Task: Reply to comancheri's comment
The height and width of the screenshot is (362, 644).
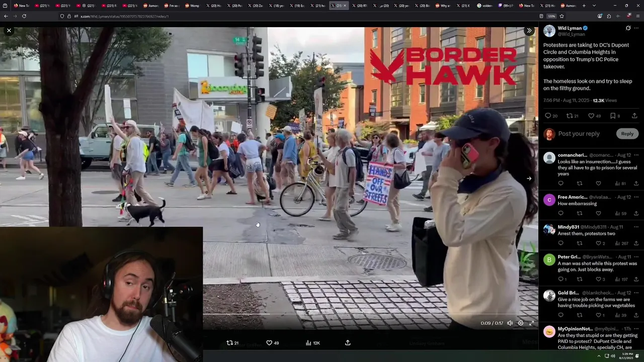Action: [x=560, y=184]
